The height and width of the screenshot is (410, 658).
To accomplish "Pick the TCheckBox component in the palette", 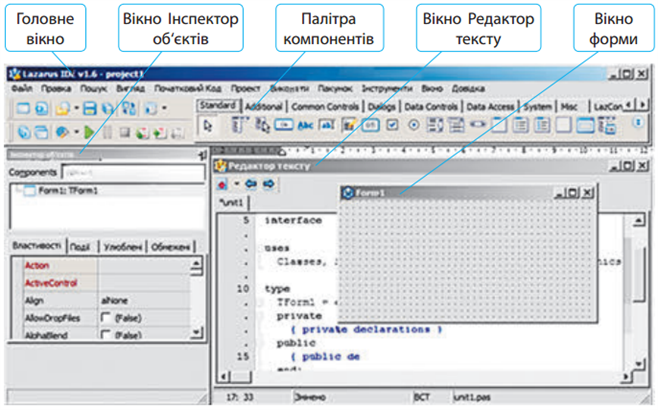I will pos(391,125).
